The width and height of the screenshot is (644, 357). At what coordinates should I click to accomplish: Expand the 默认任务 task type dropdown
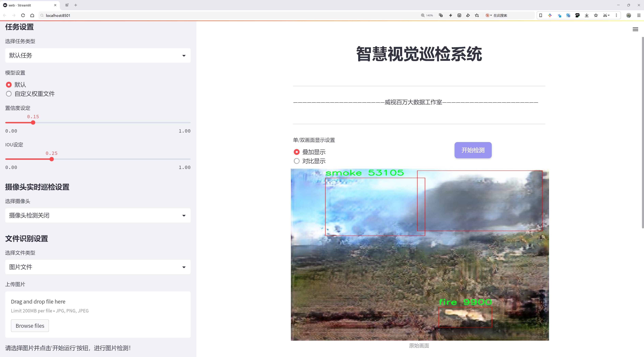(x=98, y=55)
